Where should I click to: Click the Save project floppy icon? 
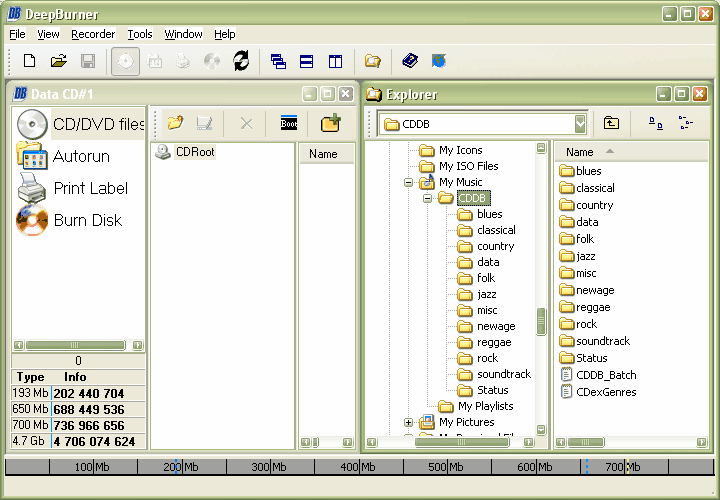coord(88,61)
